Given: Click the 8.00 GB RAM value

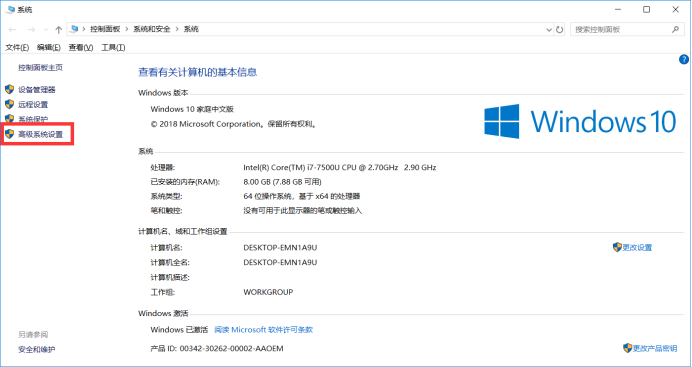Looking at the screenshot, I should point(282,182).
